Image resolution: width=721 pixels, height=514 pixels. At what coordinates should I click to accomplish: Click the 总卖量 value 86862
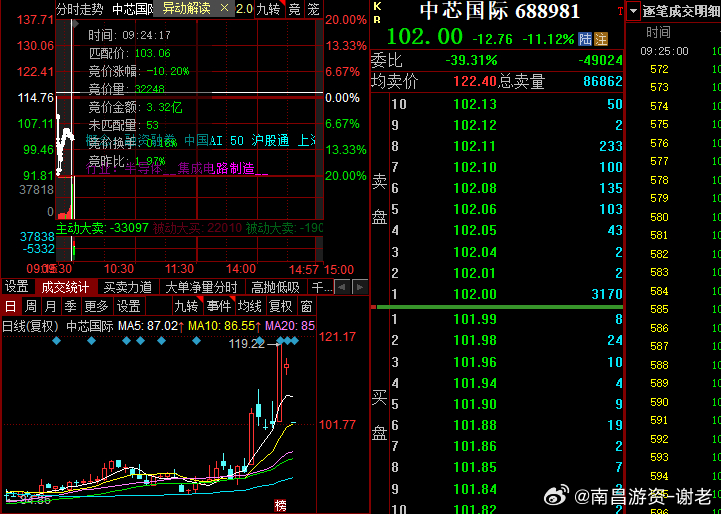[602, 82]
